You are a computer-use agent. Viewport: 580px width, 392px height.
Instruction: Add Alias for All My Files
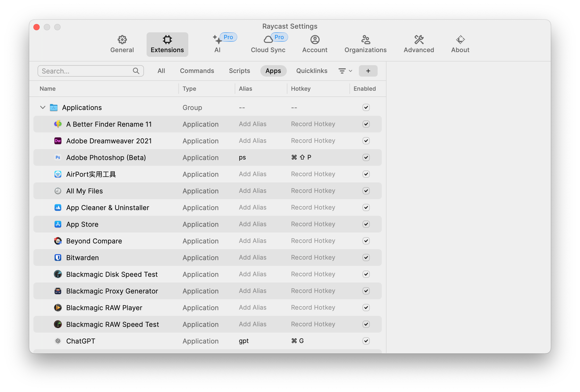coord(253,191)
